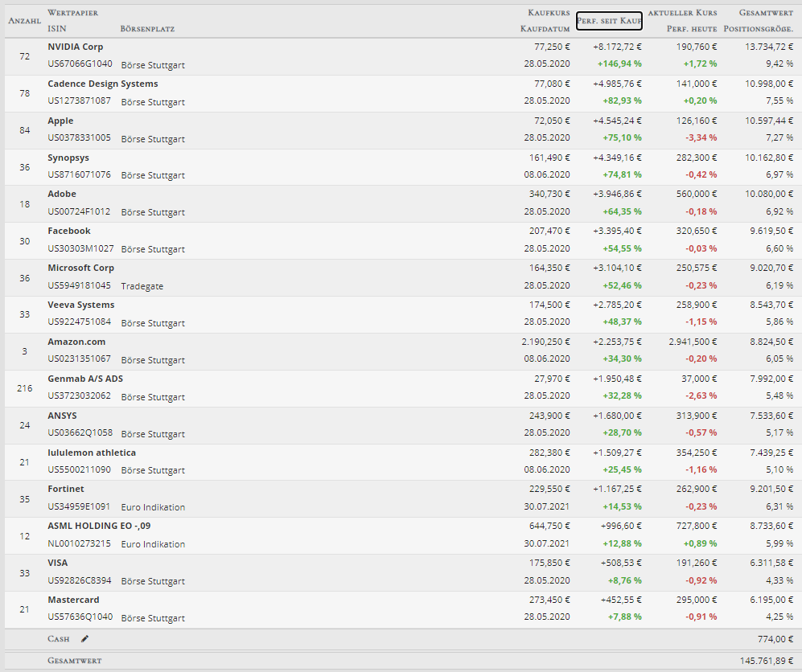Open the Microsoft Corp position
Image resolution: width=802 pixels, height=672 pixels.
point(80,268)
